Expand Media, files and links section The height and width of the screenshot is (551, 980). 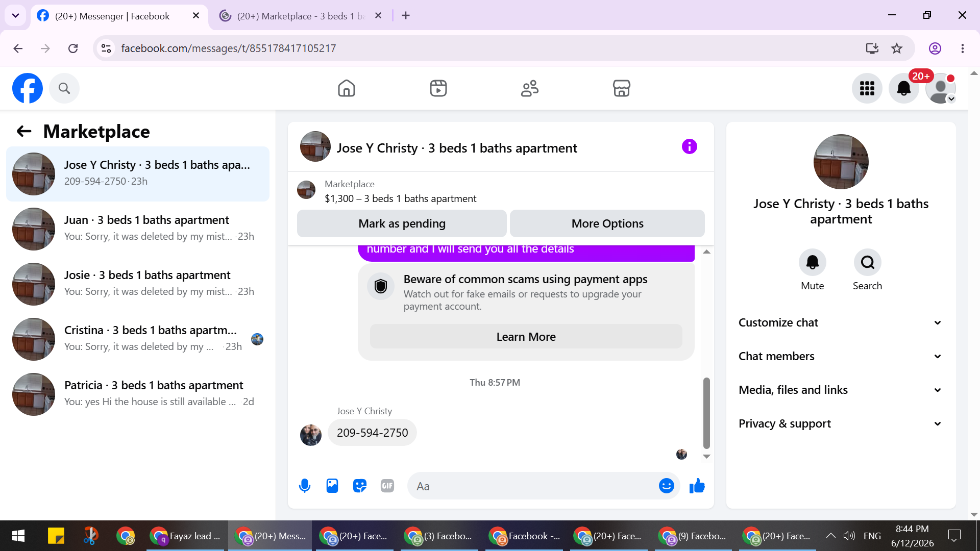coord(840,390)
